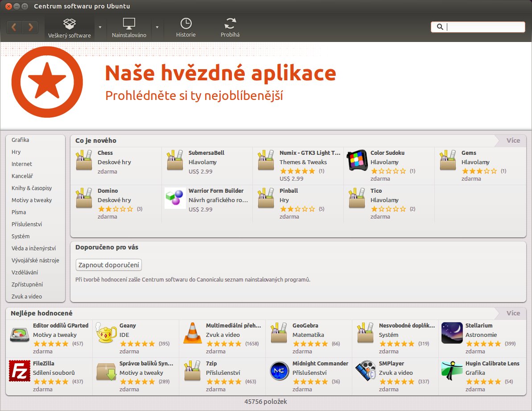The width and height of the screenshot is (532, 411).
Task: Open the Zpřístupnění category
Action: [27, 284]
